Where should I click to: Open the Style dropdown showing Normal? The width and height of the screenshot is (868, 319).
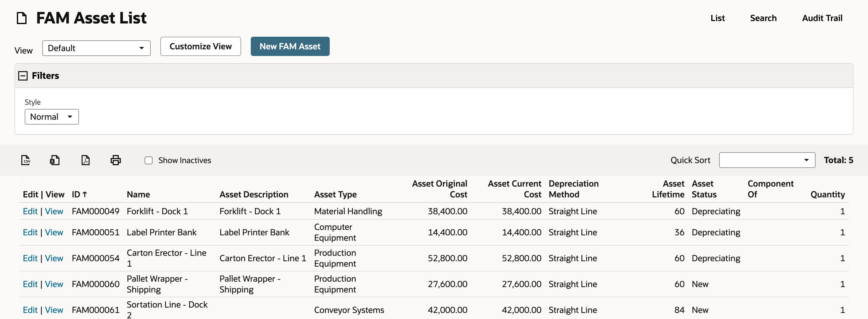[x=52, y=117]
